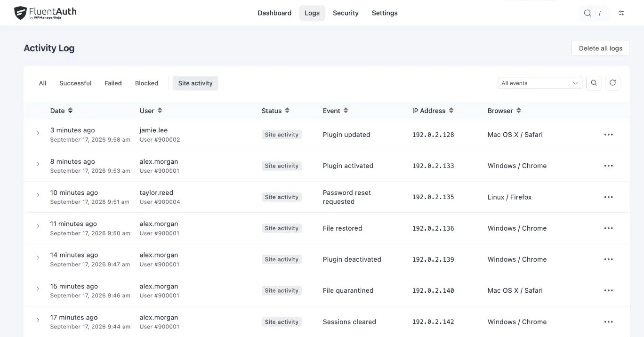Open the Settings navigation item
The height and width of the screenshot is (337, 644).
385,13
